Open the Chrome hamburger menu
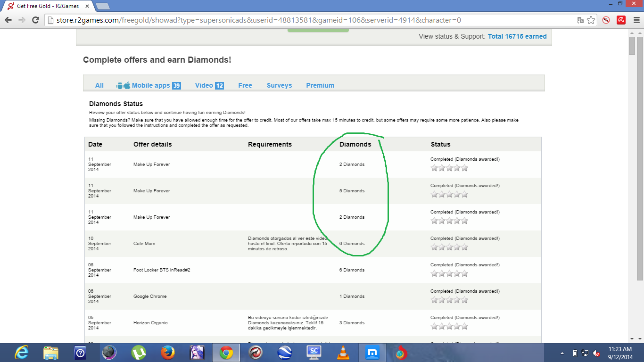This screenshot has width=644, height=362. 636,20
